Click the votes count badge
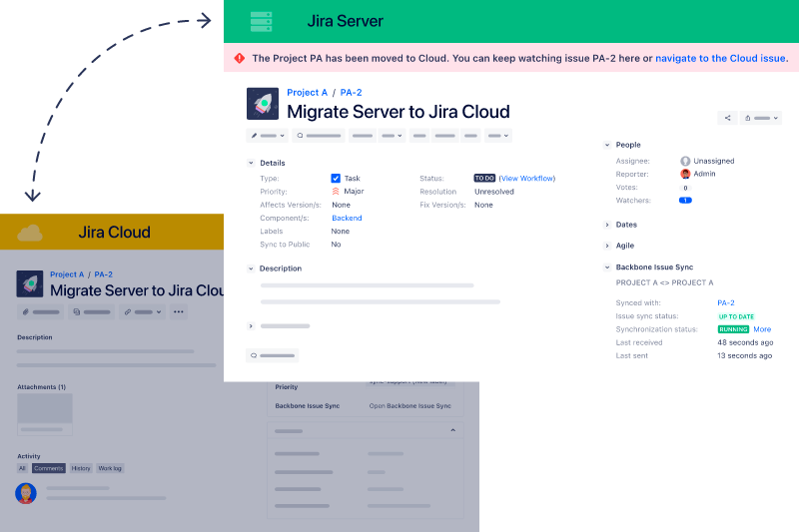Viewport: 799px width, 532px height. coord(685,188)
